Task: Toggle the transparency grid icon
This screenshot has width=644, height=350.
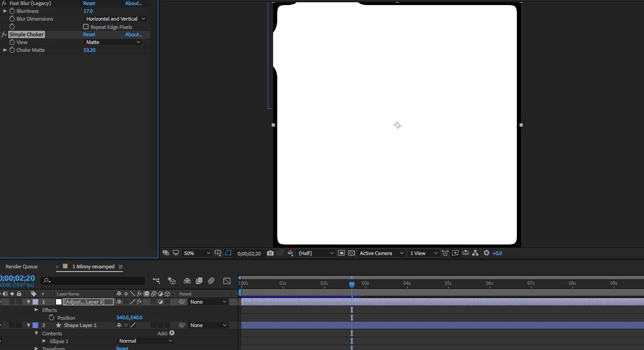Action: click(352, 253)
